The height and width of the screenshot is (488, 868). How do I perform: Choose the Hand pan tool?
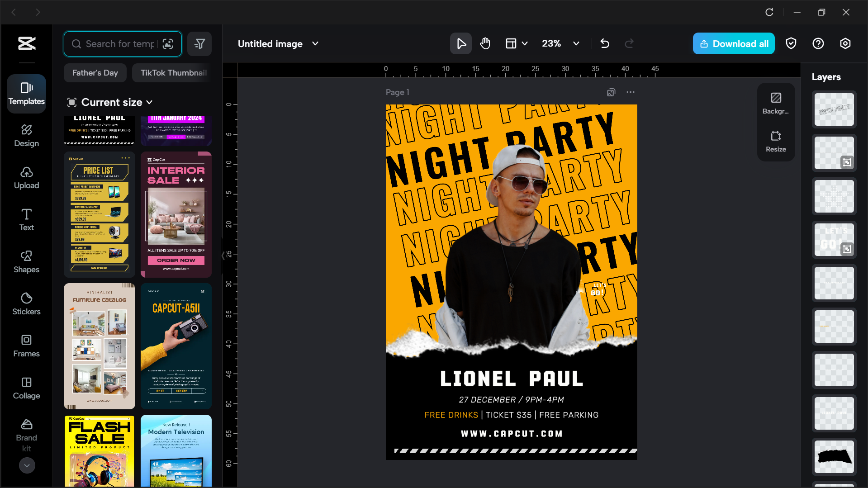tap(485, 43)
